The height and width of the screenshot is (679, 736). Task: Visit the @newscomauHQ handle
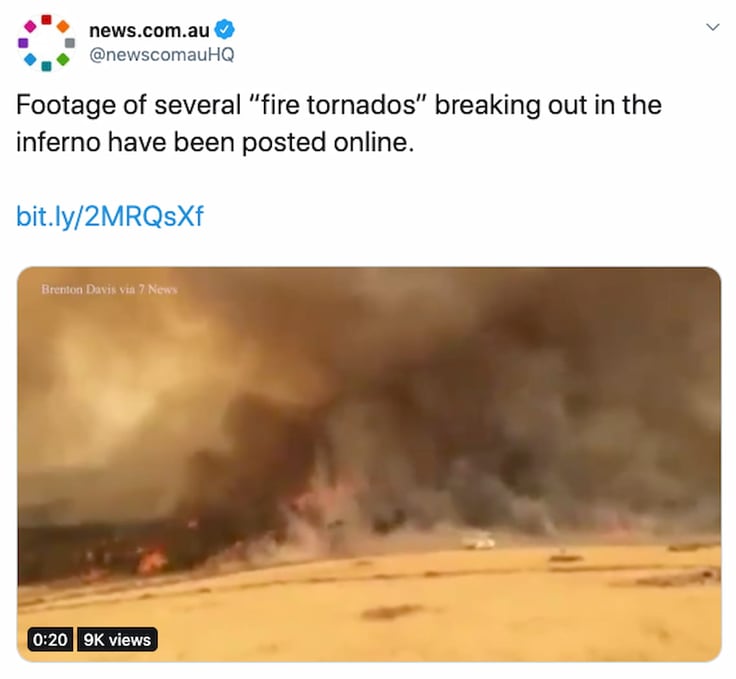tap(161, 55)
